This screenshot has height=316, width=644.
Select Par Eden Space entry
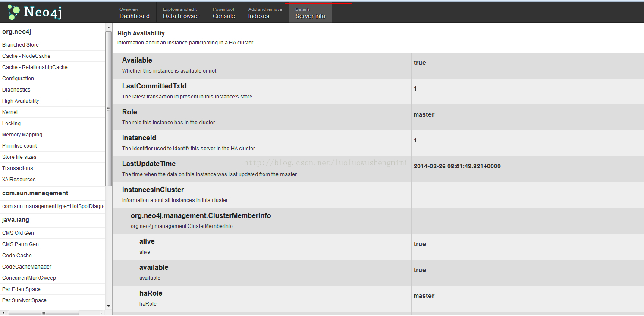(21, 289)
